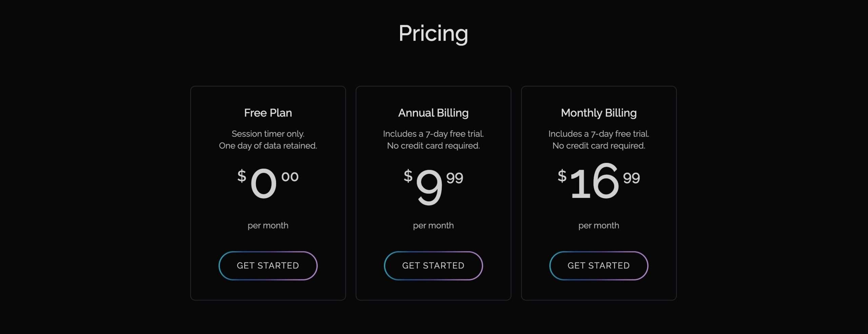The width and height of the screenshot is (868, 334).
Task: Click 'per month' under the $9.99 price
Action: click(433, 226)
